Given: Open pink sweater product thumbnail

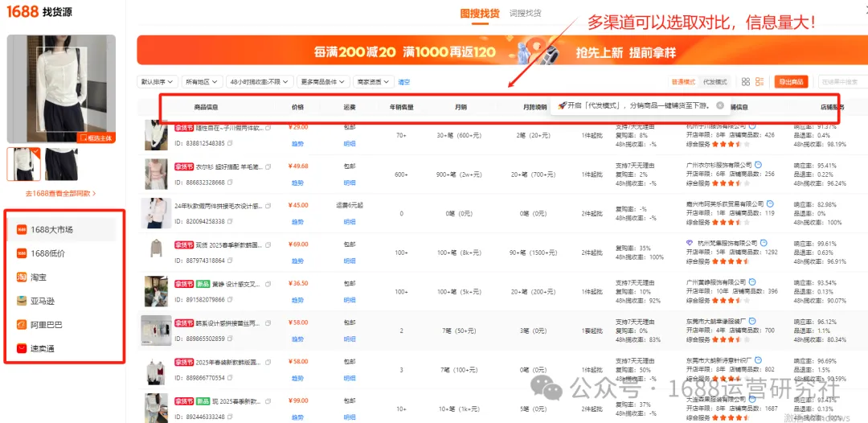Looking at the screenshot, I should pyautogui.click(x=156, y=174).
